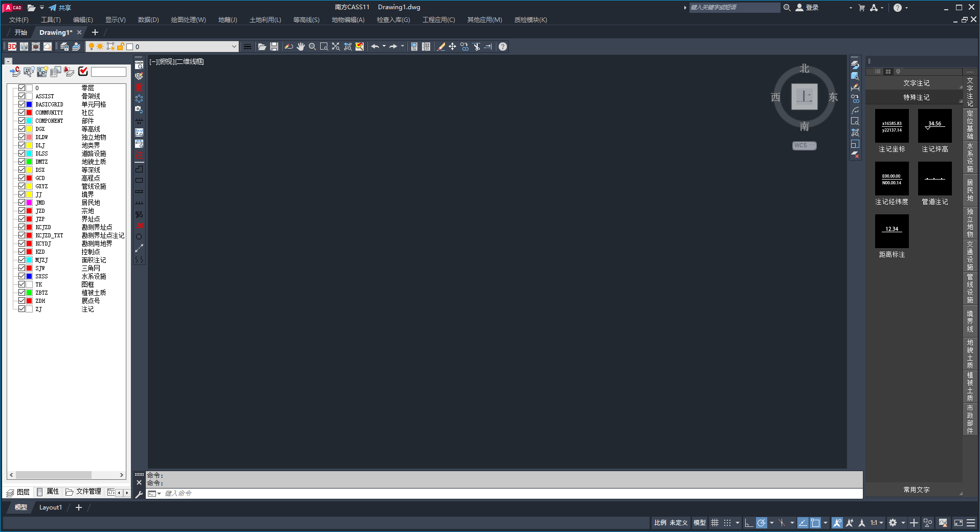Click the blue color swatch of BASICGRID
Viewport: 980px width, 532px height.
coord(30,104)
